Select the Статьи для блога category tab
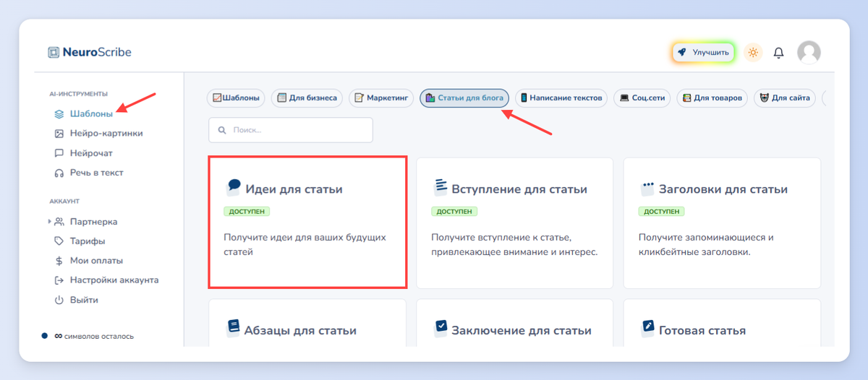 pos(464,98)
